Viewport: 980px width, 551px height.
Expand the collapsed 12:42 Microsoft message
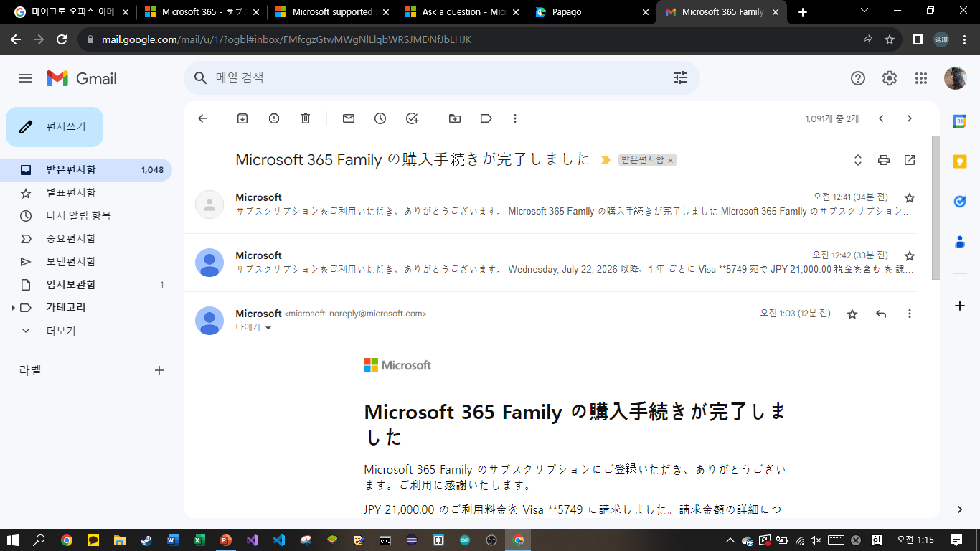(550, 263)
